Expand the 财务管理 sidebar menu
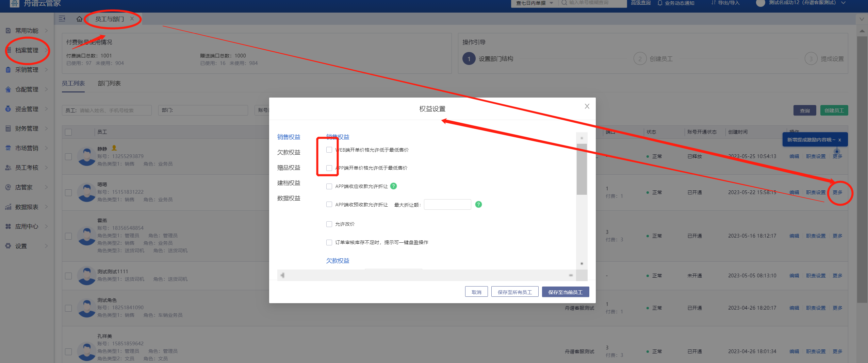Screen dimensions: 868x363 pos(27,129)
